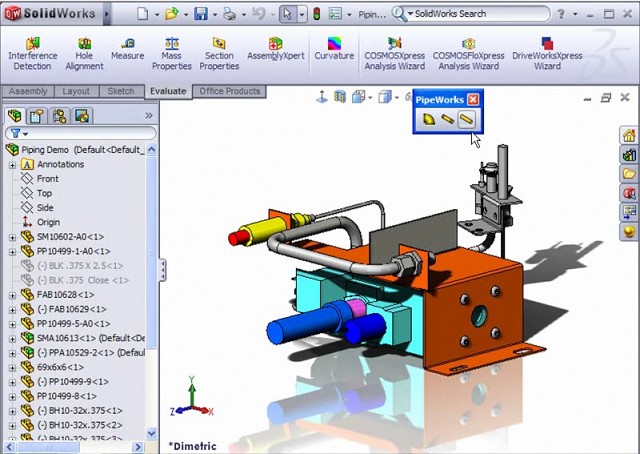Switch to the Layout tab
The height and width of the screenshot is (454, 640).
point(76,91)
